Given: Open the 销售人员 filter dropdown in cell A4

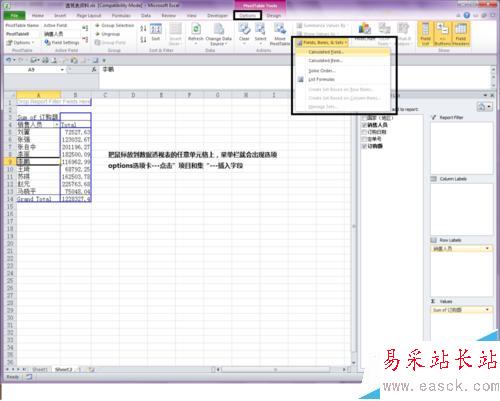Looking at the screenshot, I should tap(57, 125).
